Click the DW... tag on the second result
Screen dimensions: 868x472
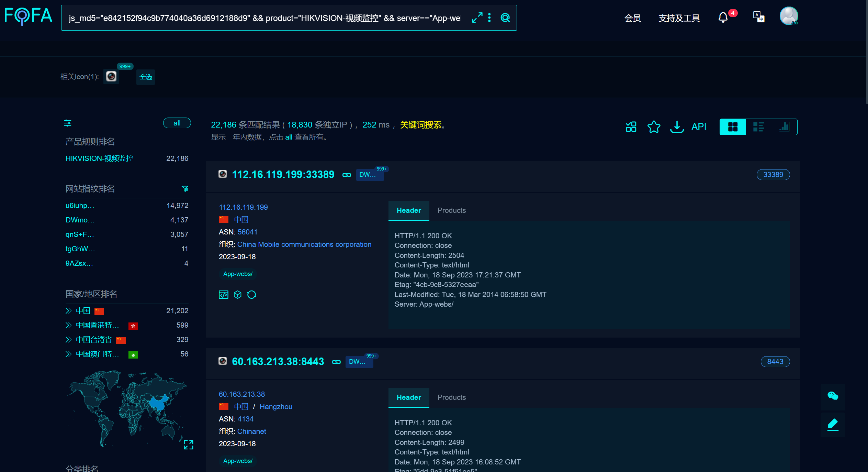[359, 362]
